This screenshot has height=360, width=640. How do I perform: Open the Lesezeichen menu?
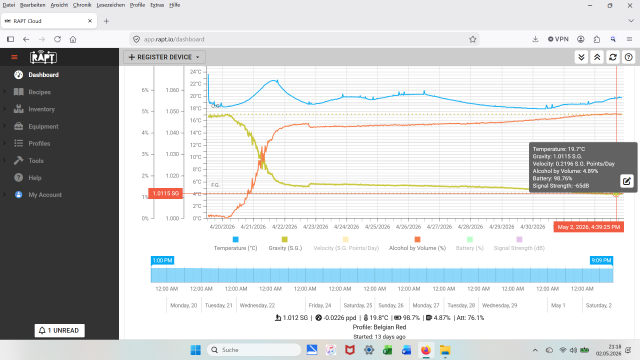pyautogui.click(x=111, y=5)
